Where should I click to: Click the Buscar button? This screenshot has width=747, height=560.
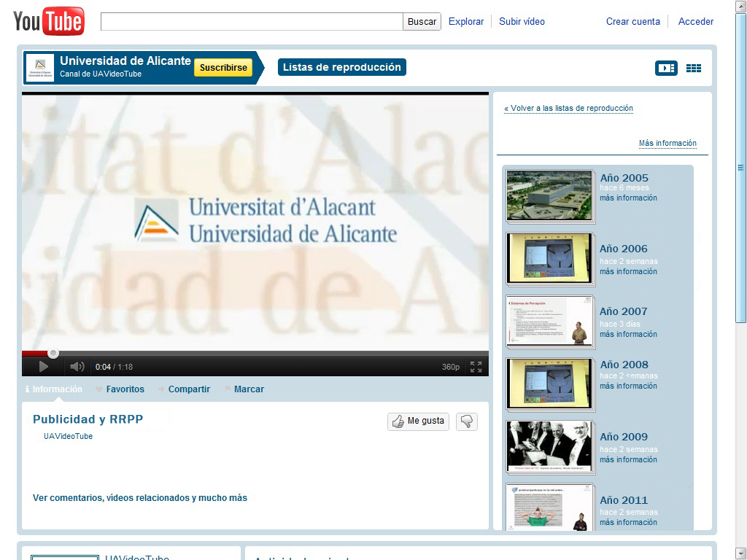pos(422,21)
